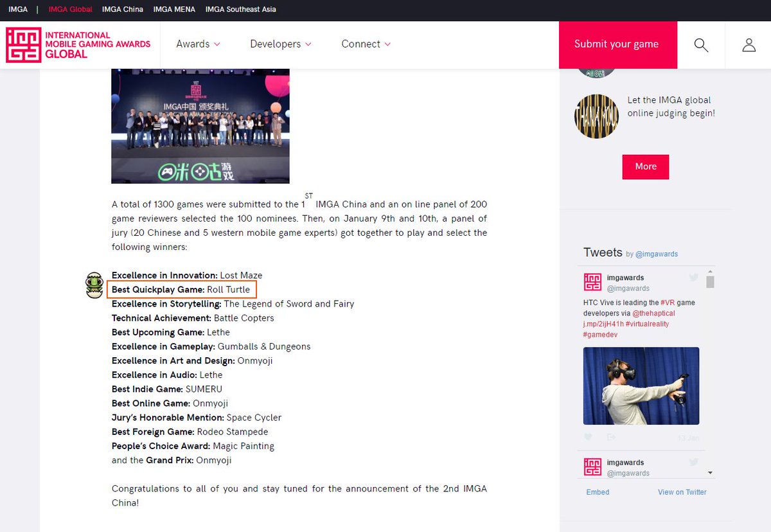Image resolution: width=771 pixels, height=532 pixels.
Task: Click the More news button
Action: pos(646,166)
